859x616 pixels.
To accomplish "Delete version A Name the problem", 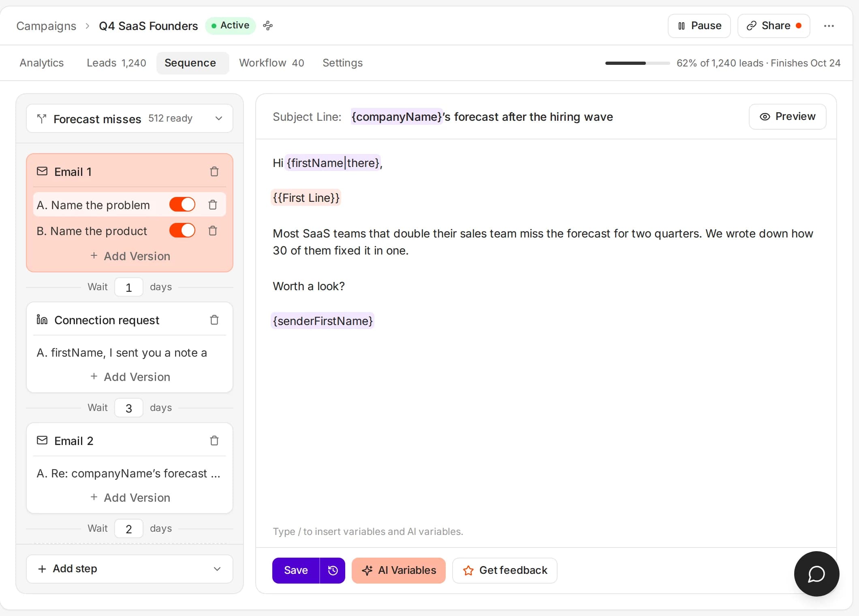I will 213,205.
